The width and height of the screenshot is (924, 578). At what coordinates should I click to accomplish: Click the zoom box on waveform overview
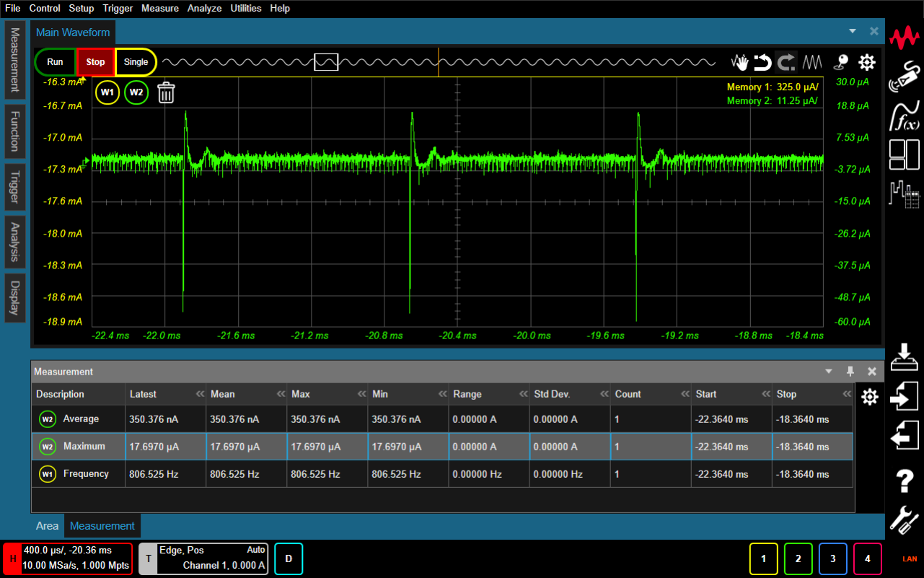(326, 63)
